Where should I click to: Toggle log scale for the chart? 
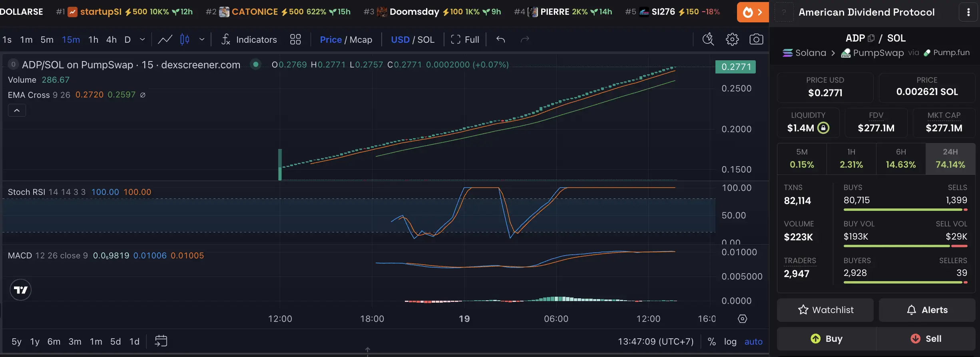coord(730,341)
